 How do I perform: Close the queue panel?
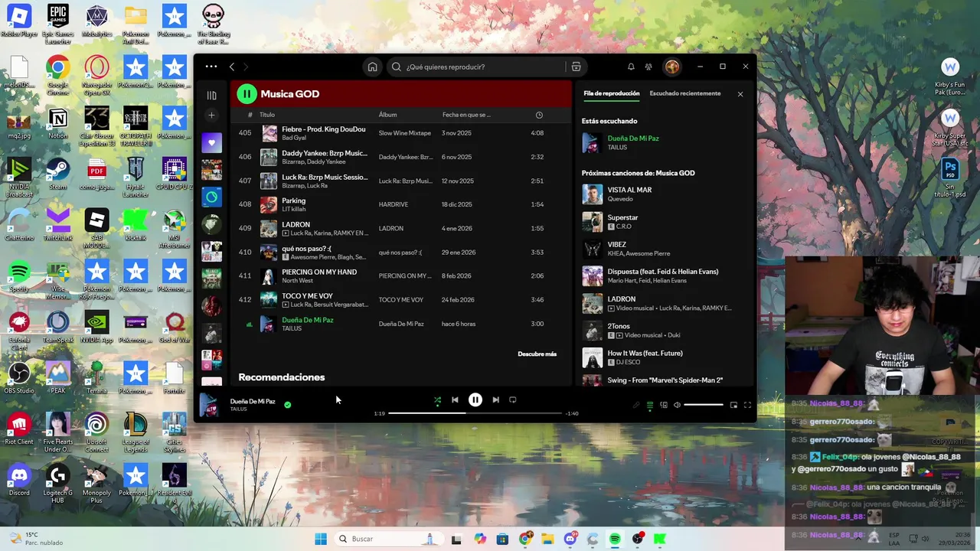[x=740, y=94]
